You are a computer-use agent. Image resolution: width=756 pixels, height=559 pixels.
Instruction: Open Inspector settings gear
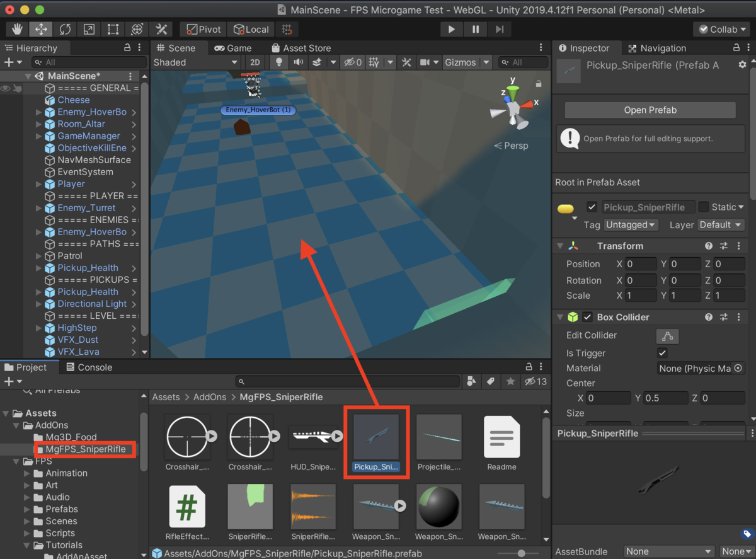[742, 65]
